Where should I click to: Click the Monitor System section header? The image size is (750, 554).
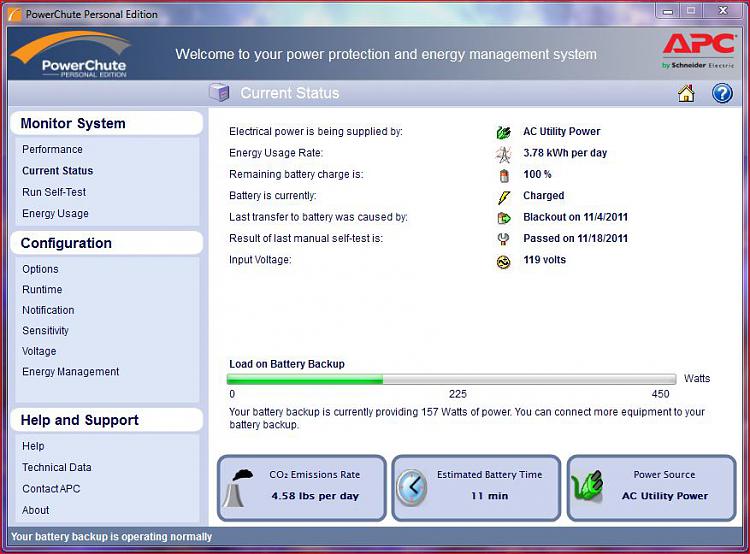point(106,123)
